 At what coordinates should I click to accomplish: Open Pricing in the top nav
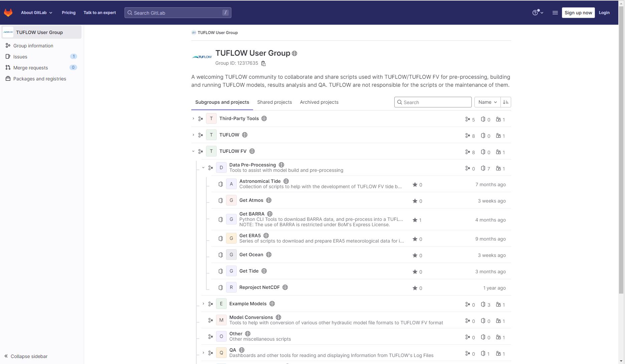pos(68,13)
